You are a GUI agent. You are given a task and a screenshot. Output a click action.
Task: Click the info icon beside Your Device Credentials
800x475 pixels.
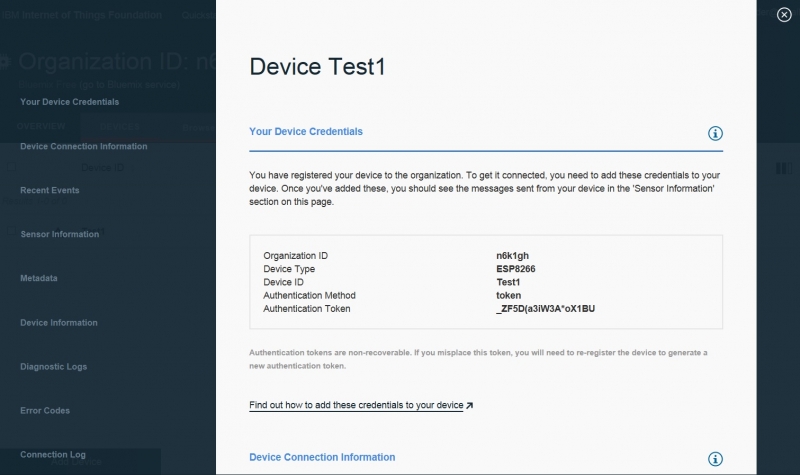715,133
